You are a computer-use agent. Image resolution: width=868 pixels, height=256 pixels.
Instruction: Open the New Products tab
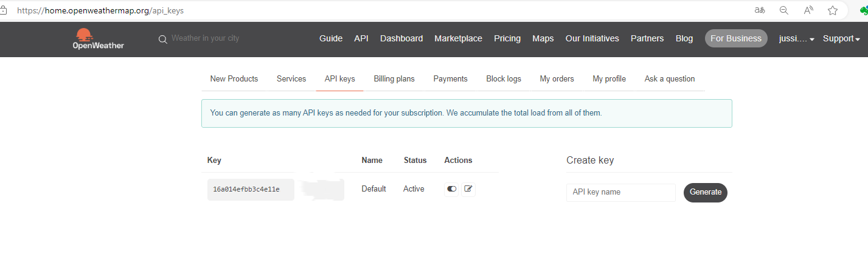click(x=234, y=79)
